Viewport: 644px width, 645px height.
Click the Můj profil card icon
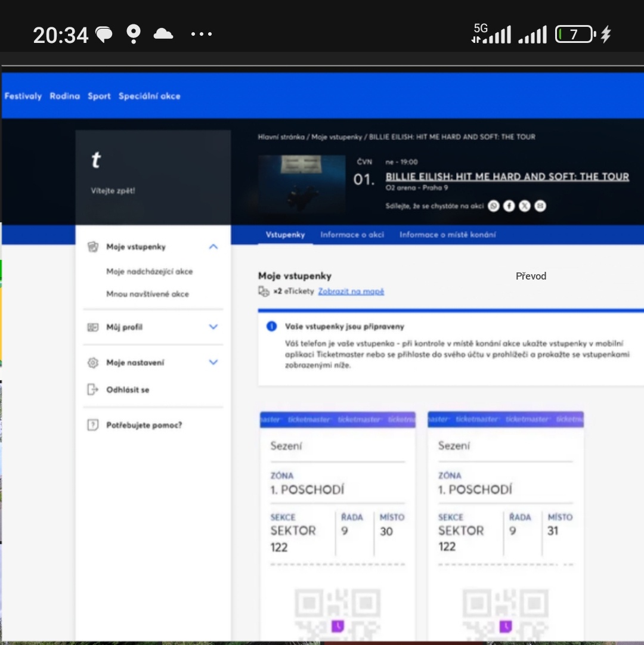[x=93, y=327]
